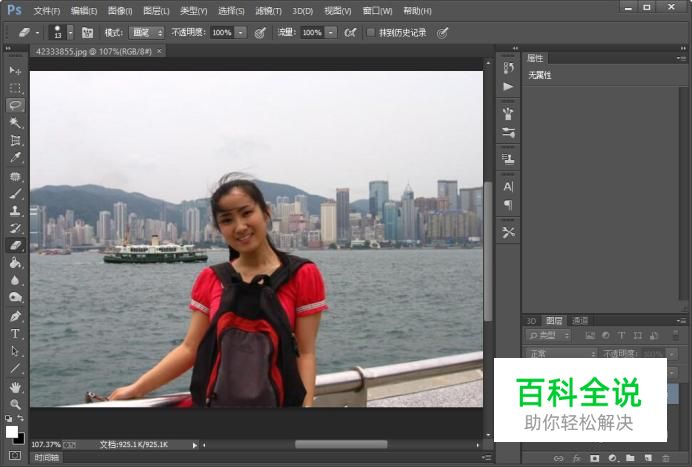Select the Eraser tool in the toolbox

[15, 245]
